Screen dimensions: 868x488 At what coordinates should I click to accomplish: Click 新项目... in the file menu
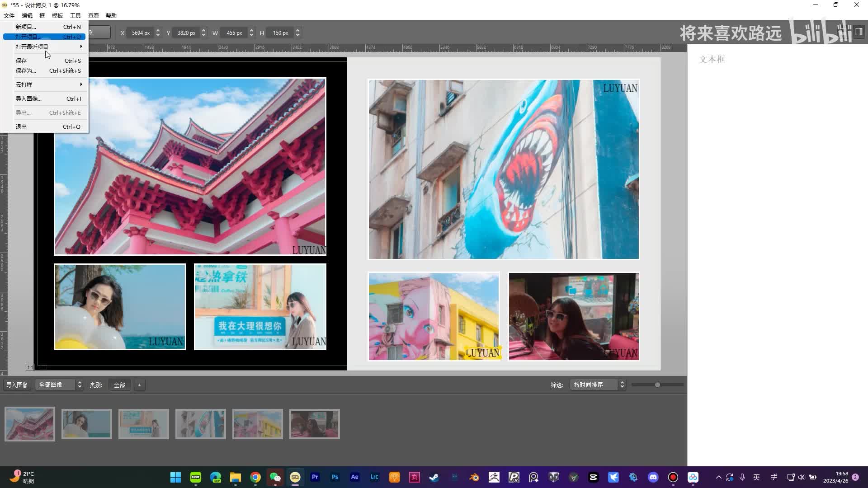pos(26,27)
